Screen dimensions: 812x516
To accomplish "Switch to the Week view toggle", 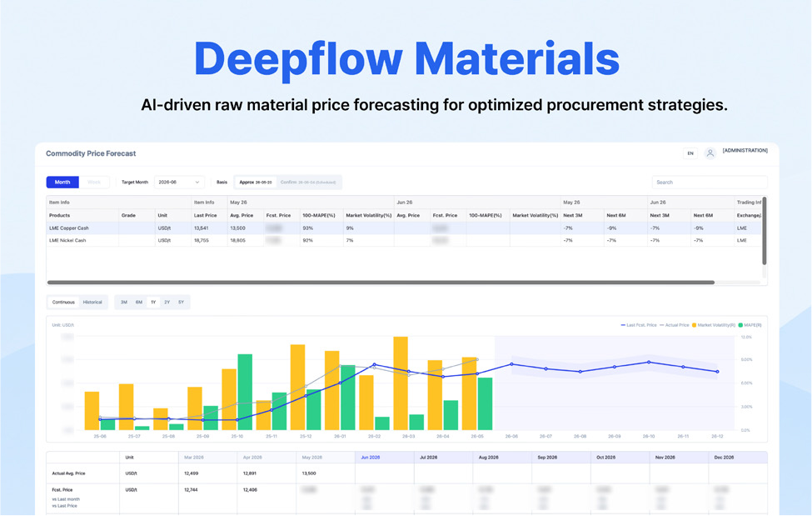I will [94, 182].
